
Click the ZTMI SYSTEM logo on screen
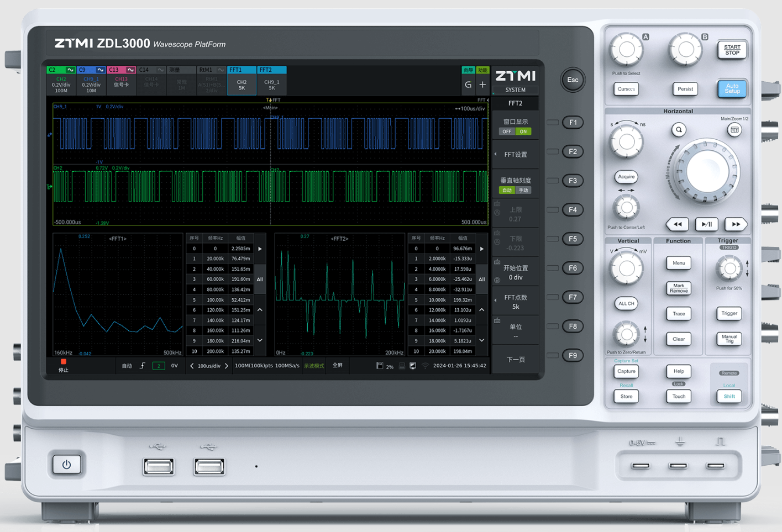coord(515,80)
